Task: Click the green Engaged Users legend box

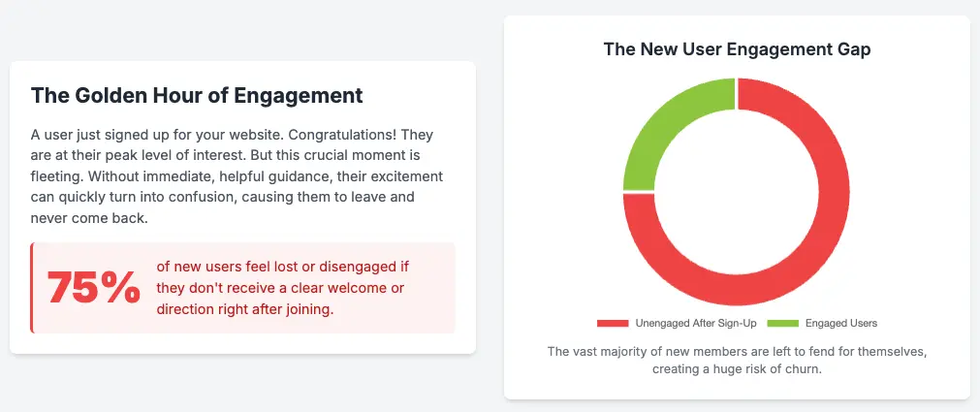Action: (x=782, y=323)
